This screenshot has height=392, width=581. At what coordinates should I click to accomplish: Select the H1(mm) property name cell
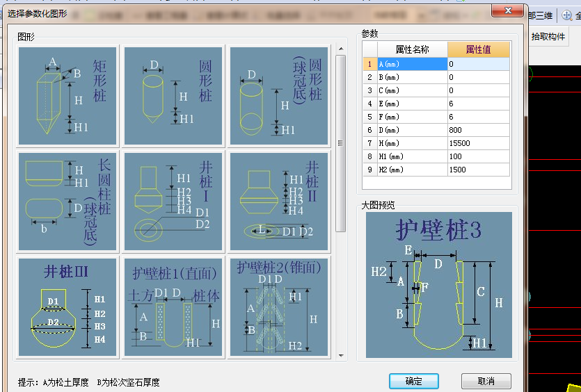point(413,156)
